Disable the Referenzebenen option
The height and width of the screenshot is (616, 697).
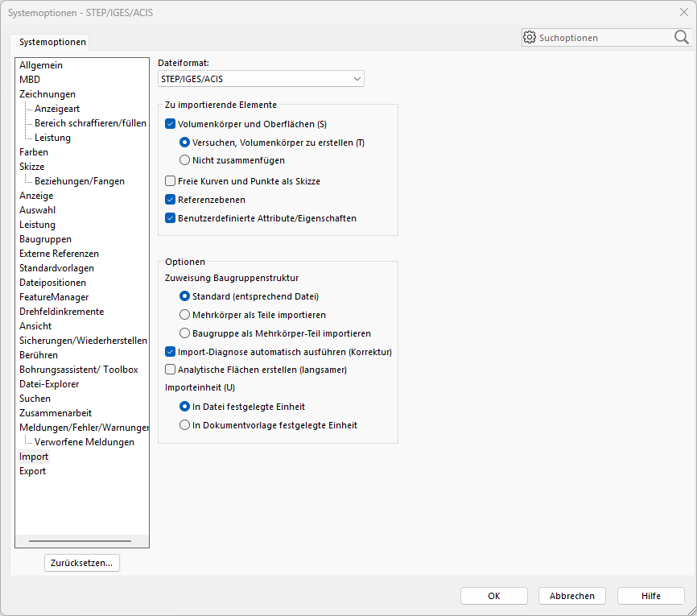tap(169, 199)
